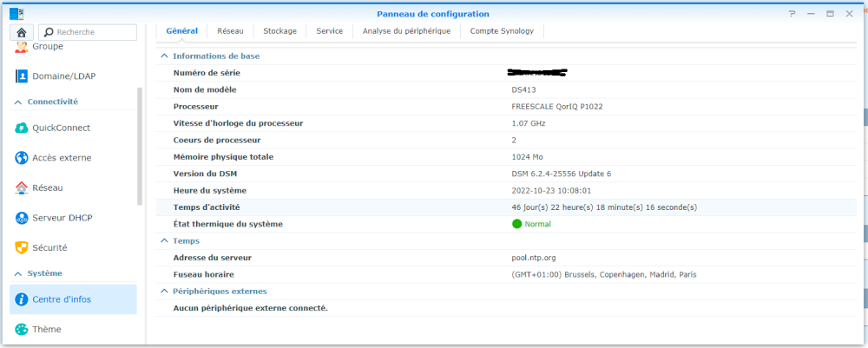The width and height of the screenshot is (868, 348).
Task: Open QuickConnect cloud icon
Action: coord(22,128)
